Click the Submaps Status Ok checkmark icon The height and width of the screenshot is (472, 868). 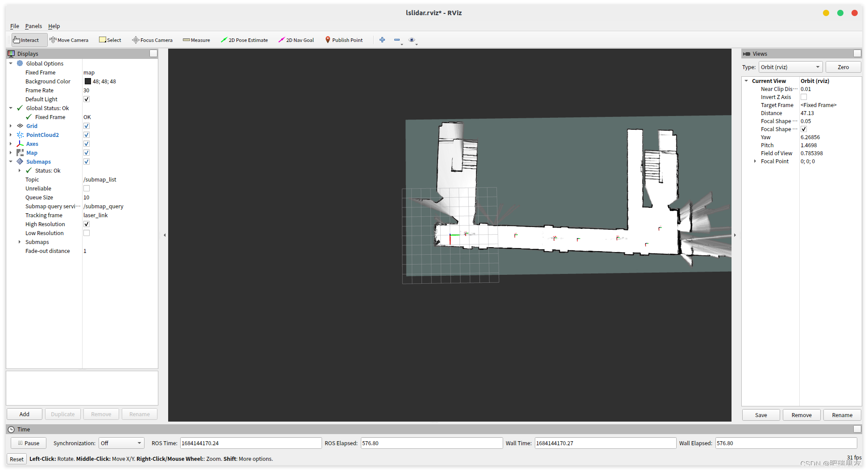click(29, 170)
